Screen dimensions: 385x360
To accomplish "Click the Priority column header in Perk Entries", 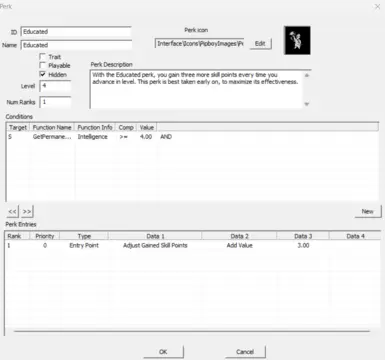I will point(45,236).
